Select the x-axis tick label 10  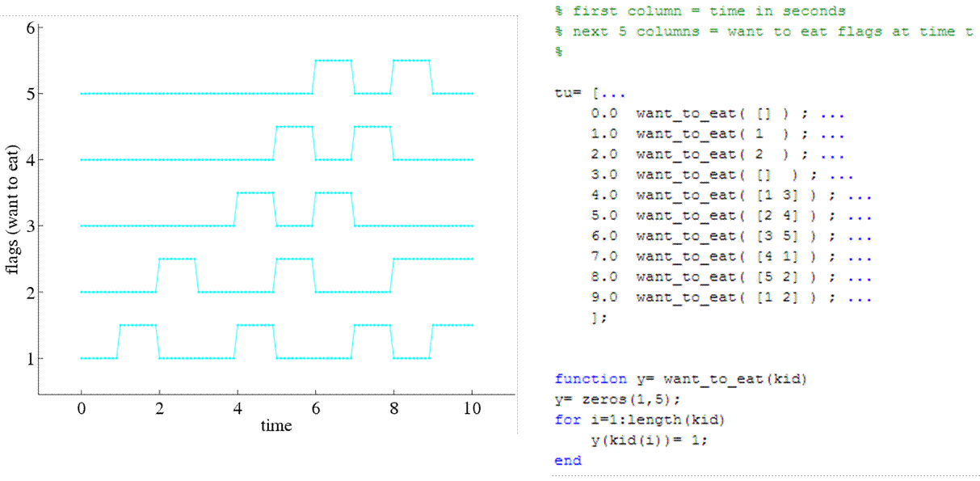pos(471,409)
